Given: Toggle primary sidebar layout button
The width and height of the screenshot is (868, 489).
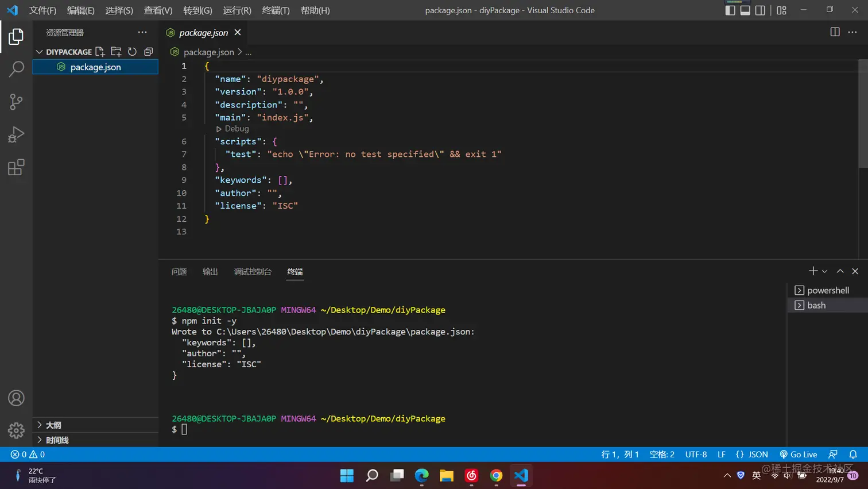Looking at the screenshot, I should pyautogui.click(x=730, y=10).
